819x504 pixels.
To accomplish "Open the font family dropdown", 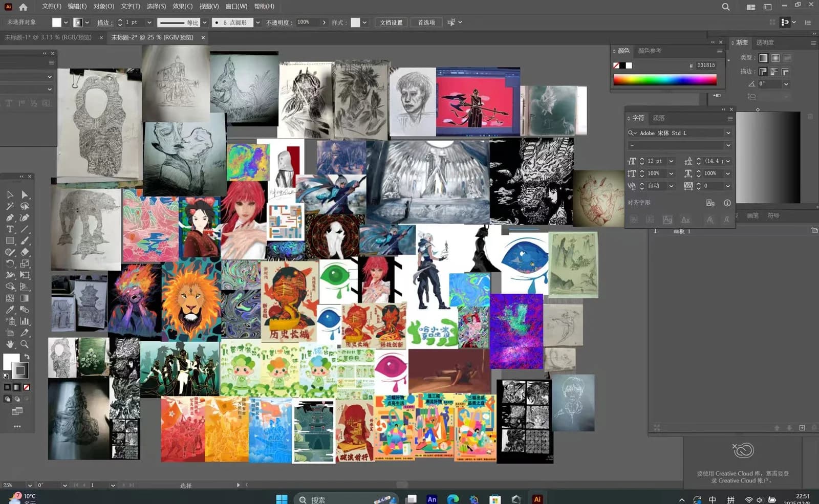I will (728, 133).
